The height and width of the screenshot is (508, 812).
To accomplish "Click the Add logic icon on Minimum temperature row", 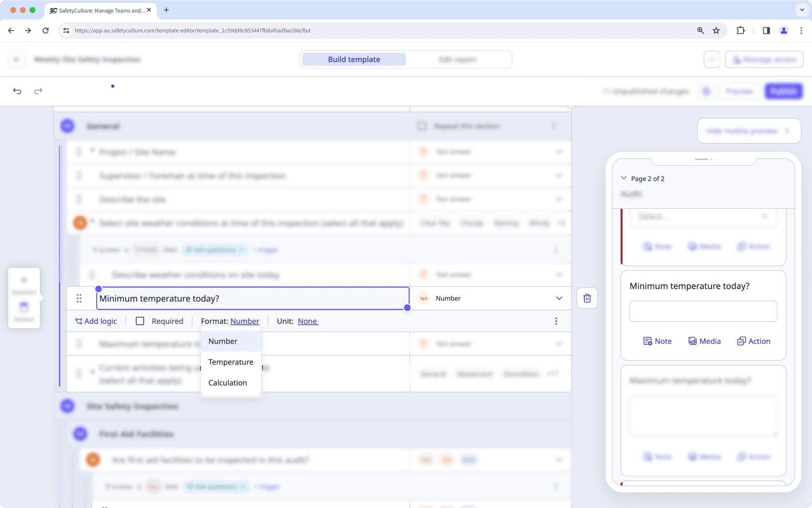I will (78, 321).
